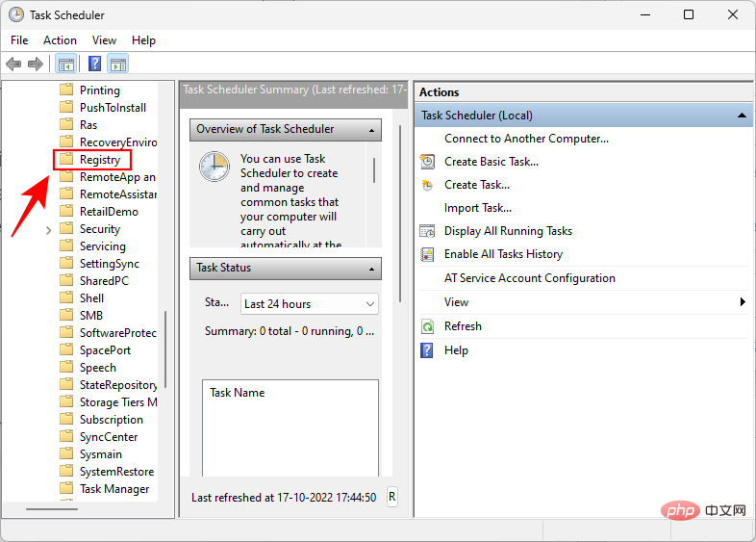The image size is (756, 542).
Task: Click the green Refresh icon
Action: pyautogui.click(x=427, y=326)
